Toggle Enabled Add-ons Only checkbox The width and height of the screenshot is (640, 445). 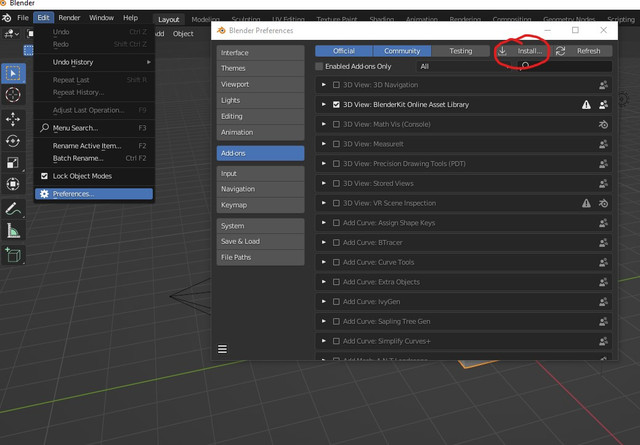(319, 66)
